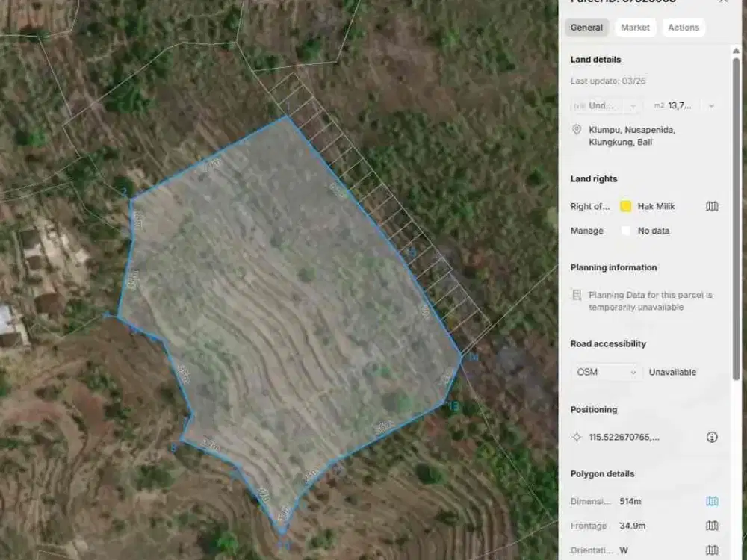Viewport: 747px width, 560px height.
Task: Click the Frontage 34.9m value
Action: (x=633, y=526)
